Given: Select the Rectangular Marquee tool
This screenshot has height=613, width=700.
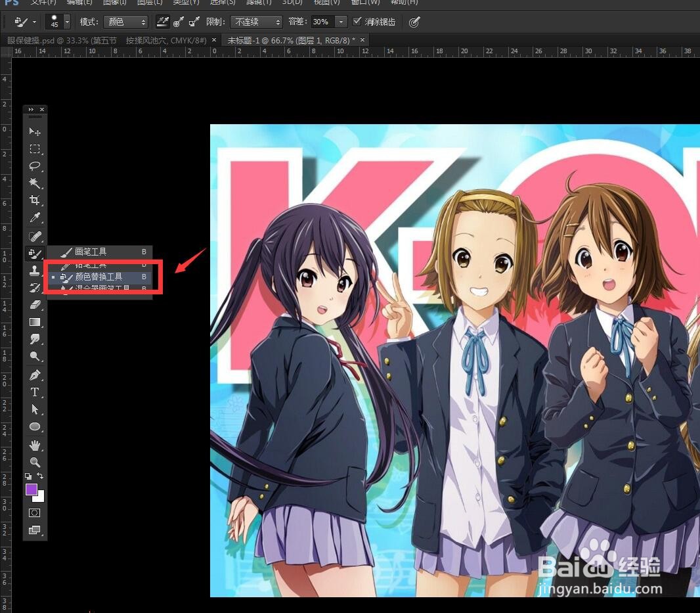Looking at the screenshot, I should [35, 148].
